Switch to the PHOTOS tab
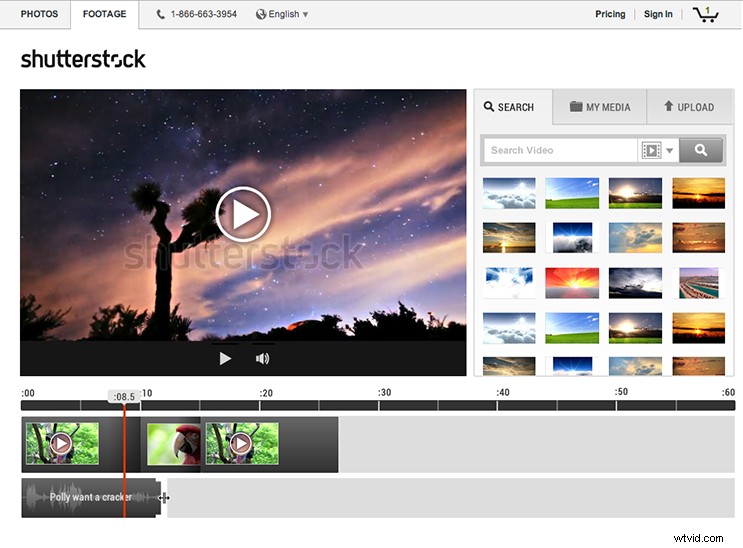 tap(39, 14)
